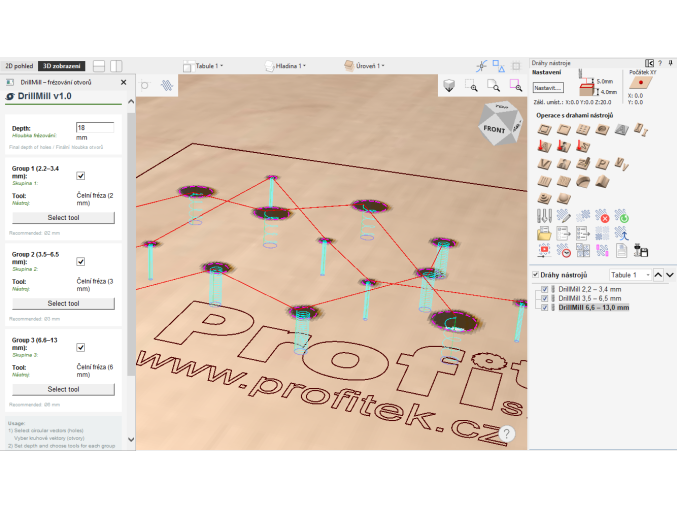
Task: Open the Drilling toolpath operation
Action: 583,129
